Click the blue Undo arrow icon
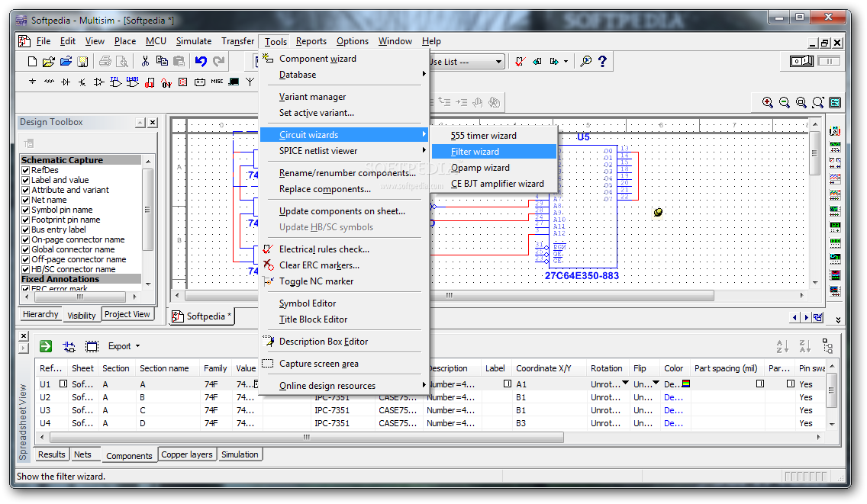867x504 pixels. pyautogui.click(x=201, y=61)
